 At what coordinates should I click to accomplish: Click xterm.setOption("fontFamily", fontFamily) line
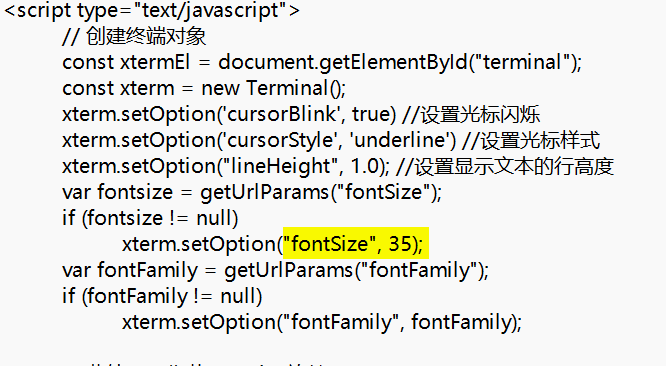pyautogui.click(x=322, y=322)
